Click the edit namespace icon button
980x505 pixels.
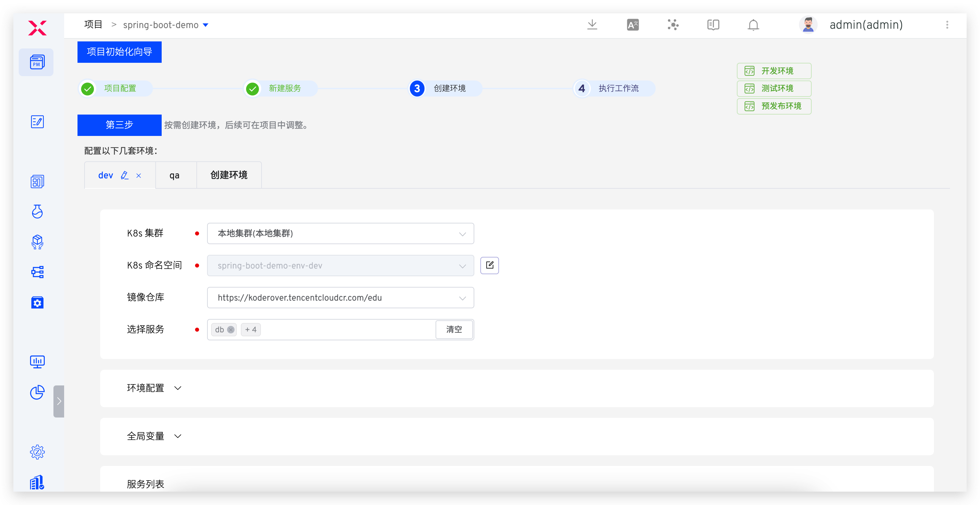[x=489, y=266]
